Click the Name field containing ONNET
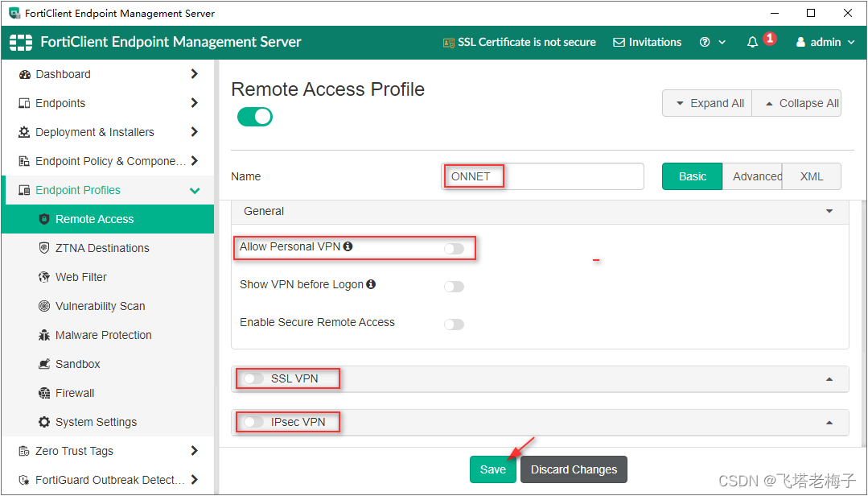Image resolution: width=868 pixels, height=496 pixels. (x=542, y=176)
